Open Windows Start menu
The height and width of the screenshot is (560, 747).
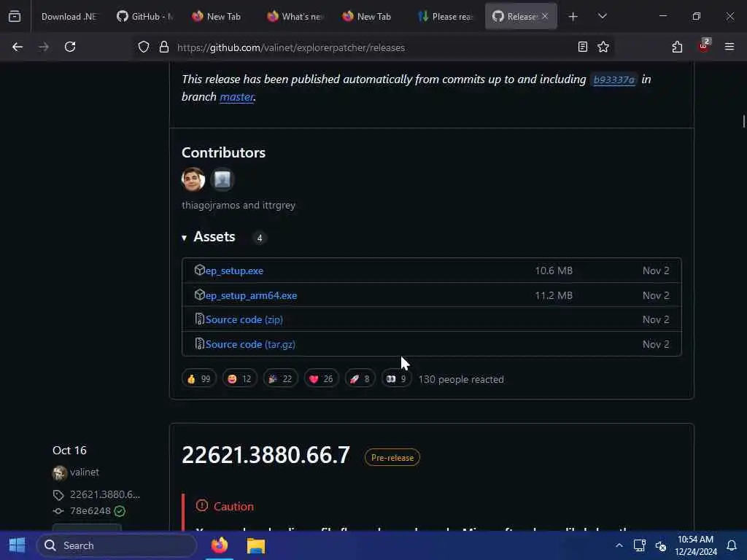18,545
